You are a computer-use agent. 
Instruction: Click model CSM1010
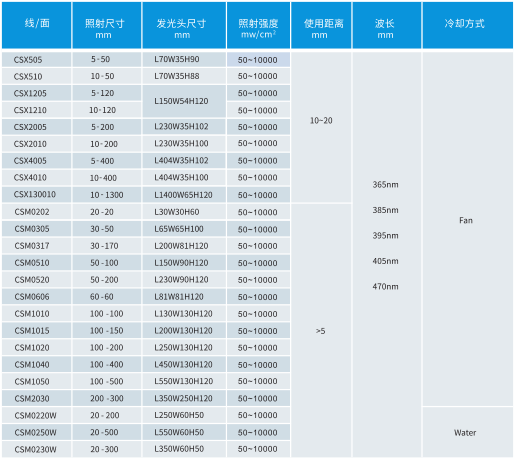(x=36, y=314)
